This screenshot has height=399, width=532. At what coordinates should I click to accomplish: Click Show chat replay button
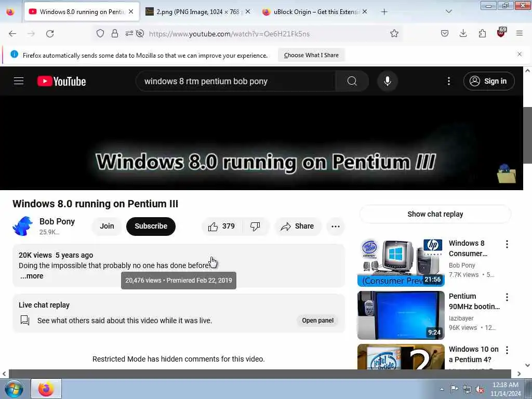tap(435, 214)
